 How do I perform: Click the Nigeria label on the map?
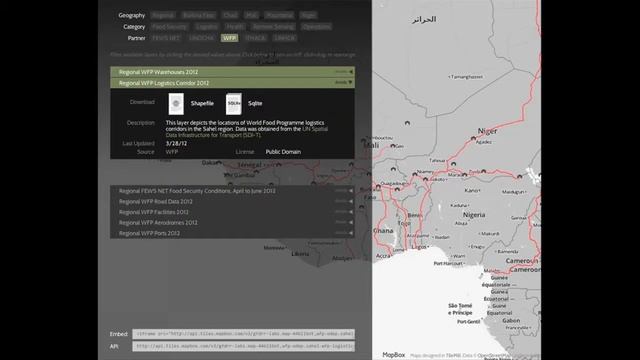(474, 215)
